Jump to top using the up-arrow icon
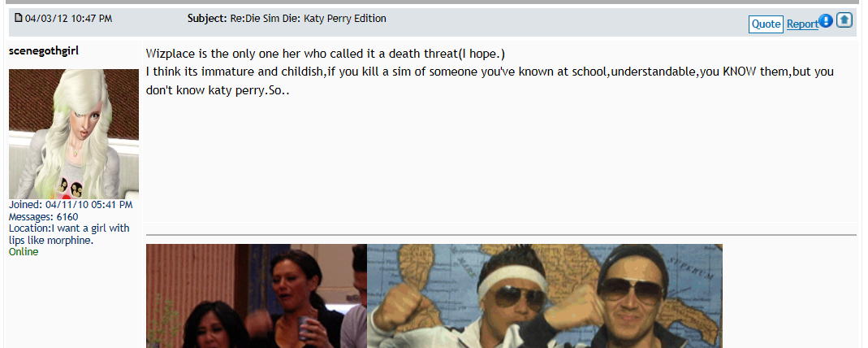Image resolution: width=868 pixels, height=348 pixels. point(844,20)
